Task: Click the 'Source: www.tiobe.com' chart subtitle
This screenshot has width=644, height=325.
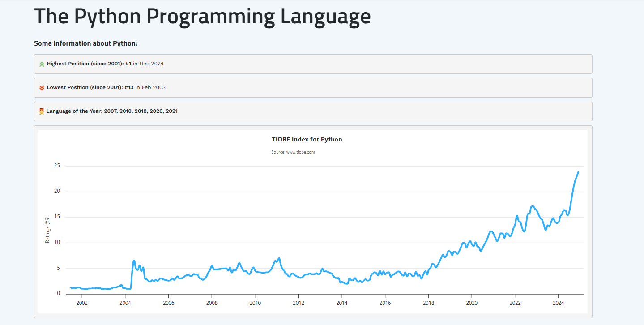Action: pos(293,152)
